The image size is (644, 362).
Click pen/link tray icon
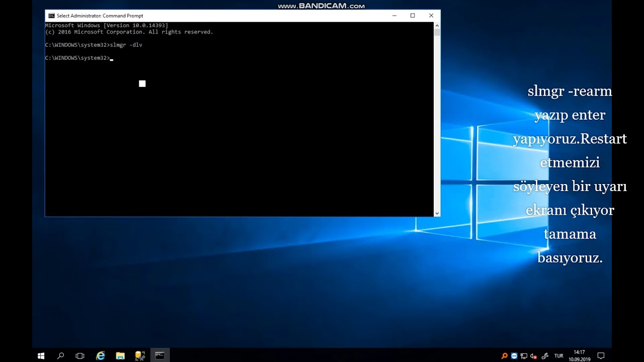[544, 356]
